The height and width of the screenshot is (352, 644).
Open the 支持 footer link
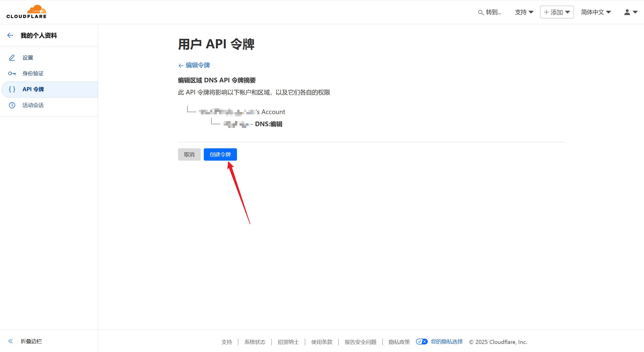(x=227, y=342)
